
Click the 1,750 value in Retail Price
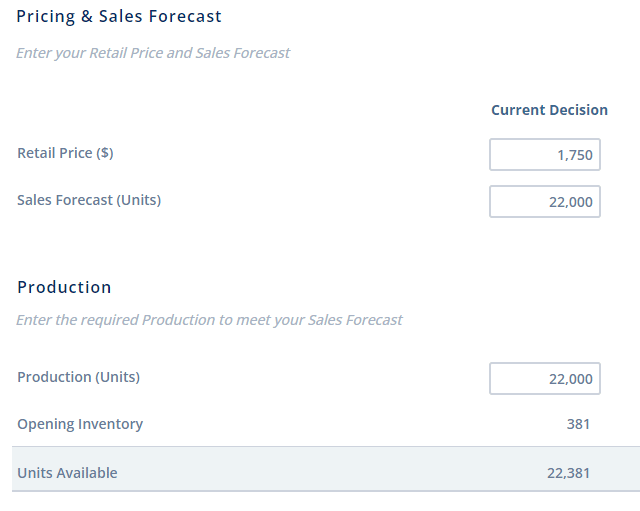pyautogui.click(x=575, y=155)
